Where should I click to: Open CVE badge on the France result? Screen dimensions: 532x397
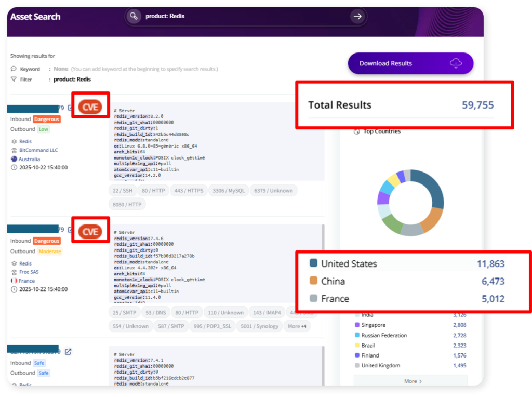[90, 231]
